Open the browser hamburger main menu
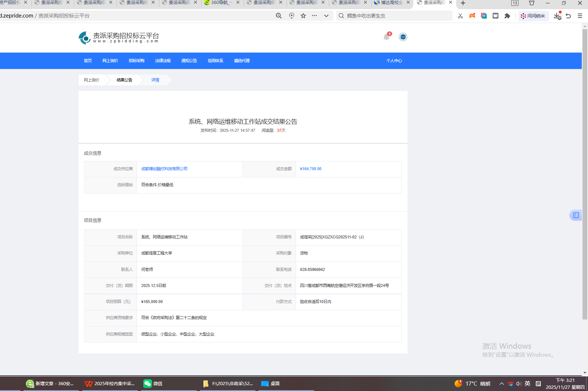 pyautogui.click(x=580, y=16)
